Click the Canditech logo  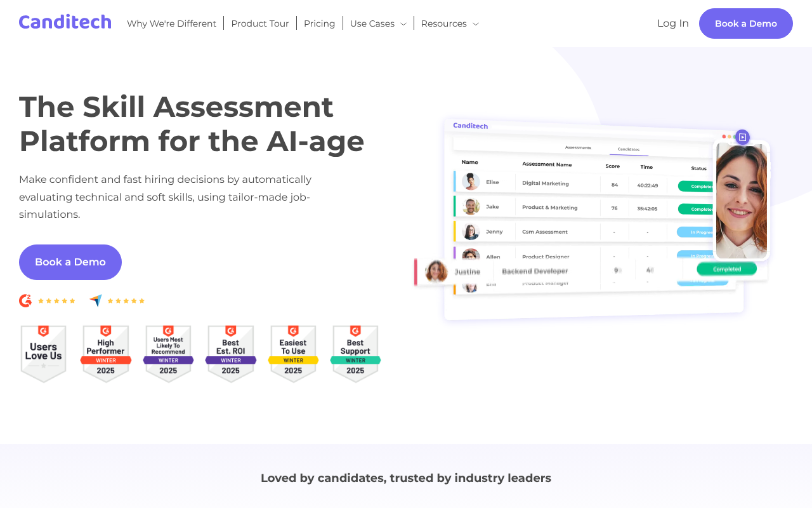click(x=65, y=21)
